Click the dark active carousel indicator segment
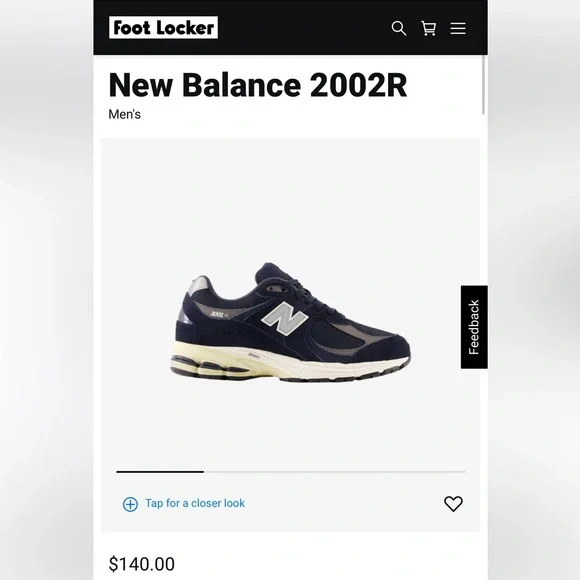Viewport: 580px width, 580px height. (x=160, y=472)
